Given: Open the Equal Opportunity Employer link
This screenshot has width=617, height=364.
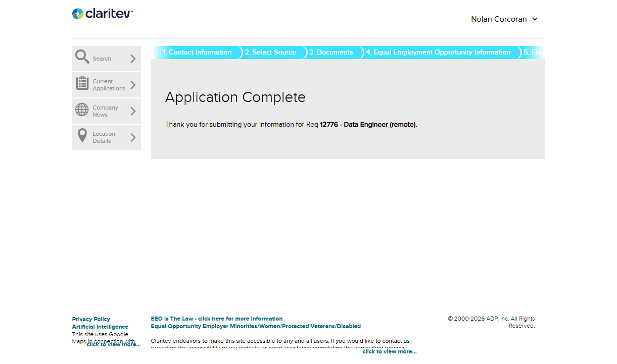Looking at the screenshot, I should 256,326.
